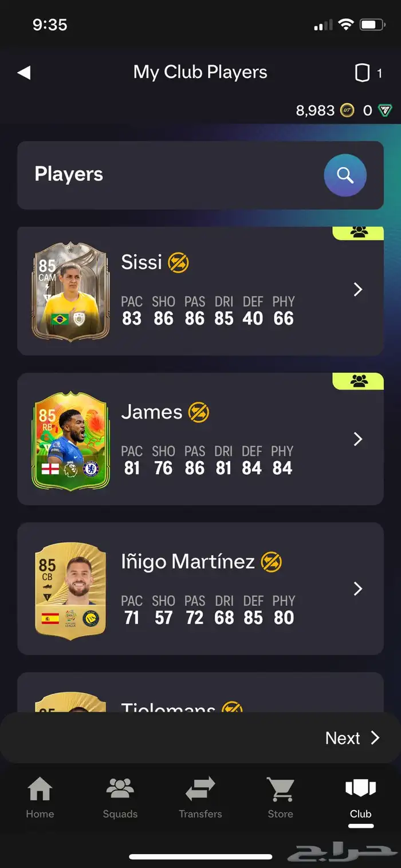Viewport: 401px width, 868px height.
Task: Tap the untradeable icon beside James
Action: pyautogui.click(x=199, y=412)
